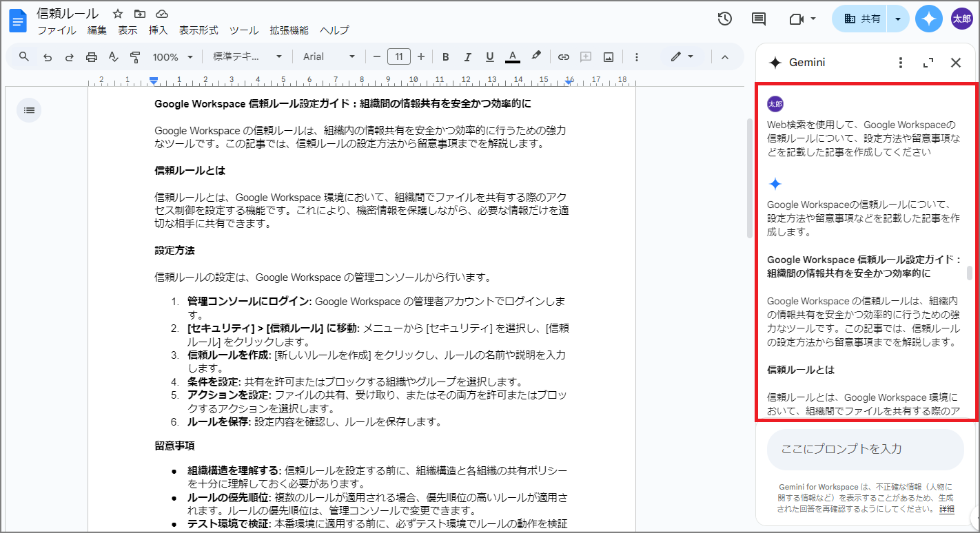Open the highlight color picker
980x533 pixels.
point(535,56)
